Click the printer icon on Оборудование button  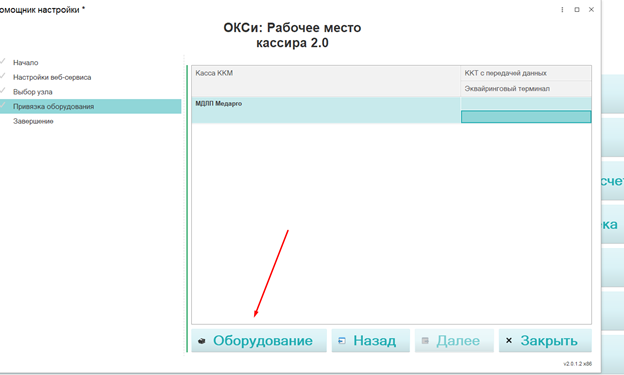pos(202,341)
